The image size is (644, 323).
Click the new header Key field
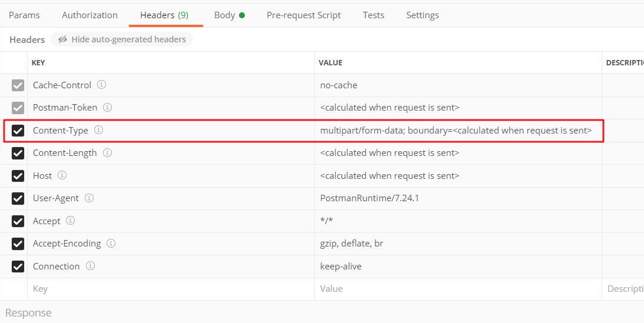coord(171,289)
